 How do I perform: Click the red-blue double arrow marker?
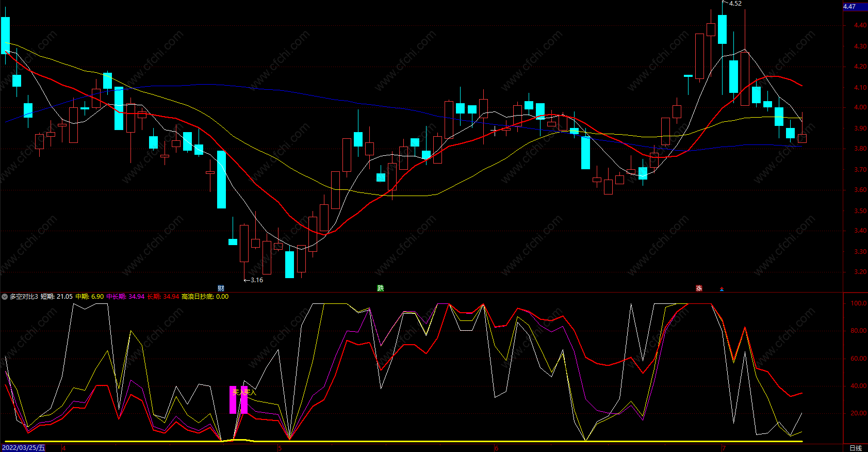[x=722, y=289]
